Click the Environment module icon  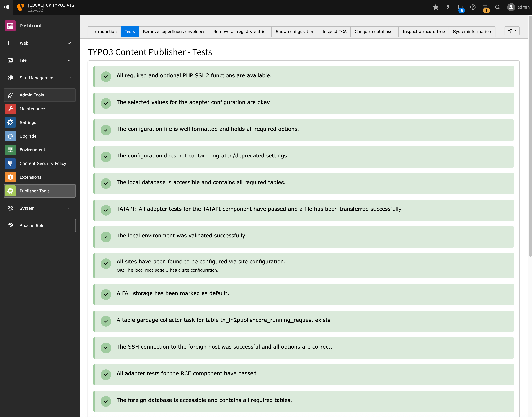[x=10, y=150]
